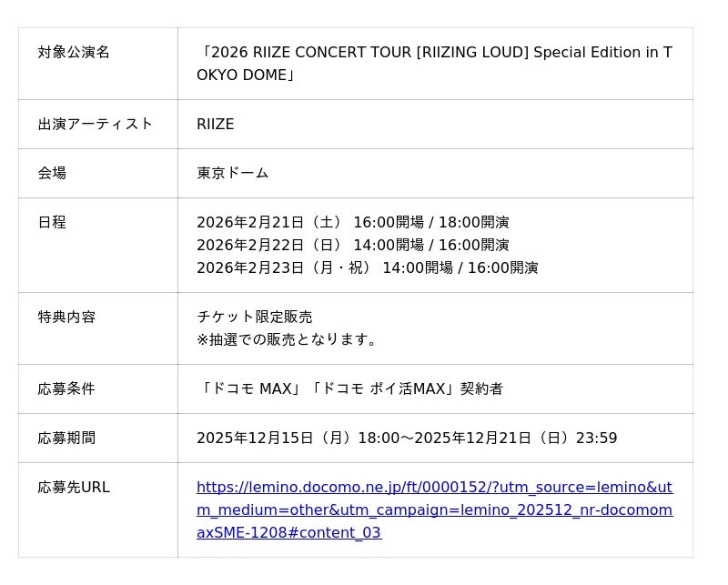The width and height of the screenshot is (728, 585).
Task: Open the lemino.docomo.ne.jp application URL link
Action: pyautogui.click(x=434, y=509)
